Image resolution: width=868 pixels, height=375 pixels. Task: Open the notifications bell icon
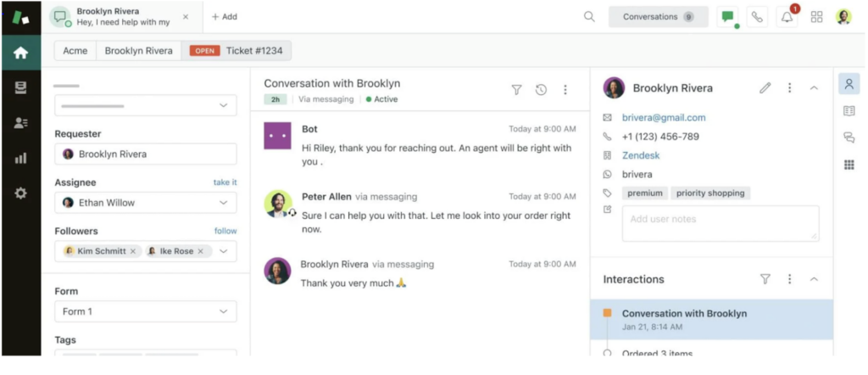pos(787,17)
